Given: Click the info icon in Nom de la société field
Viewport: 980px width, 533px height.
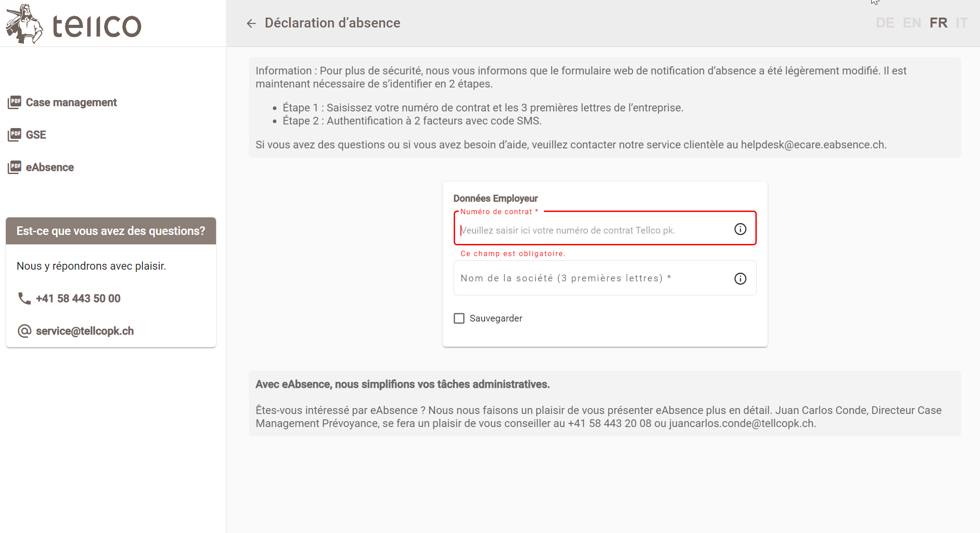Looking at the screenshot, I should coord(740,279).
